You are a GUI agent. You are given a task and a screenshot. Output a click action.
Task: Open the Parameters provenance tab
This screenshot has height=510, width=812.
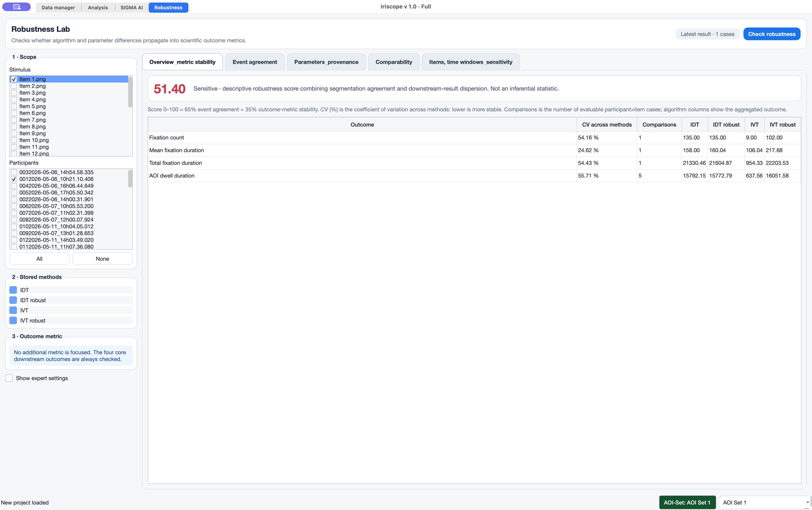[x=326, y=62]
